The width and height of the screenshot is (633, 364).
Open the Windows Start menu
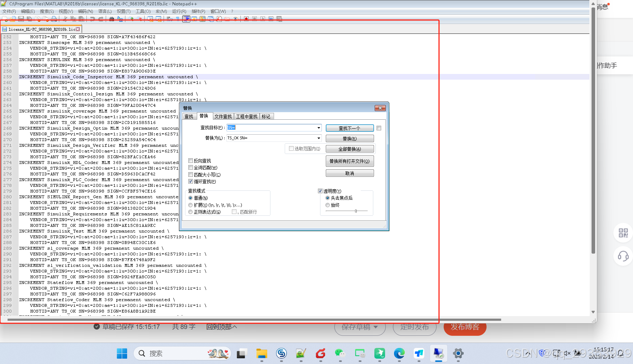click(122, 353)
